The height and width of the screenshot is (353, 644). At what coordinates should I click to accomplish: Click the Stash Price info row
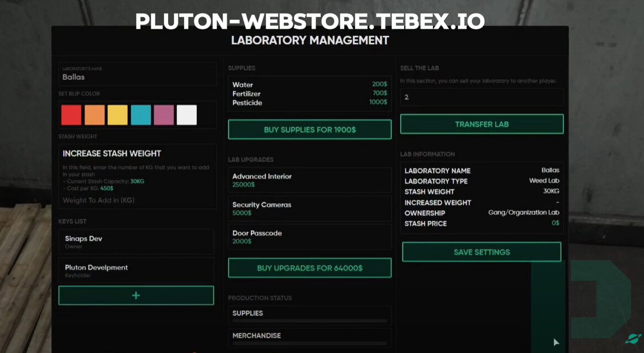pyautogui.click(x=482, y=224)
